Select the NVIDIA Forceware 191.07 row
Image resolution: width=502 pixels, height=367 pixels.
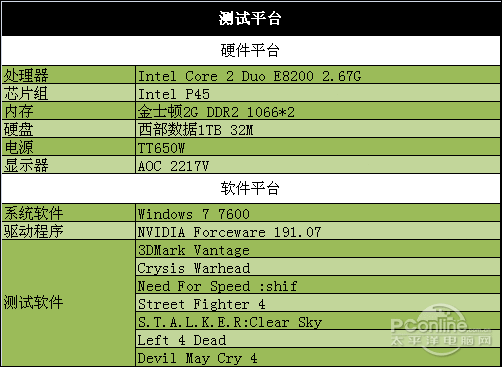[318, 231]
